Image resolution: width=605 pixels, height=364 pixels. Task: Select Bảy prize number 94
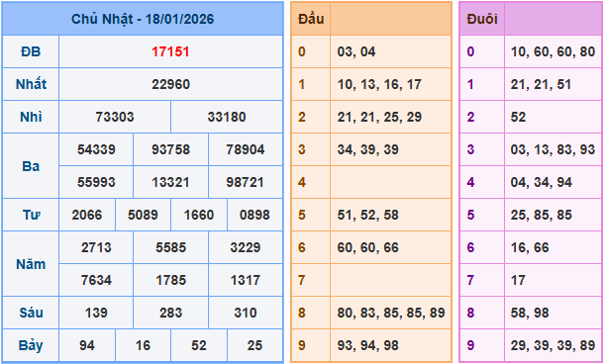(x=87, y=345)
